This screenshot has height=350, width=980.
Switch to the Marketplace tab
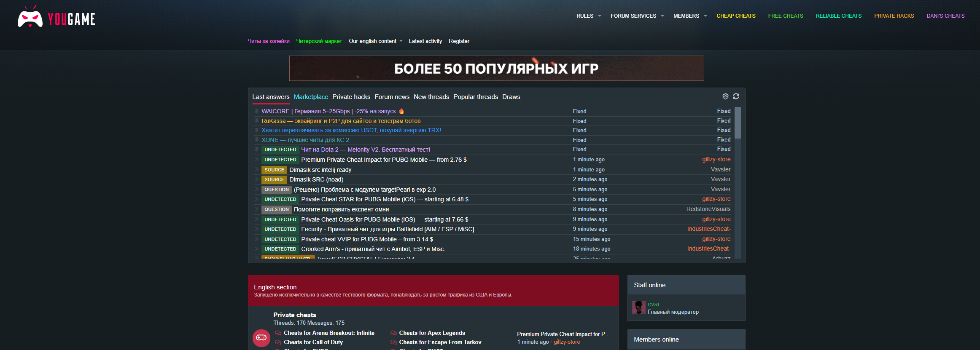coord(311,97)
